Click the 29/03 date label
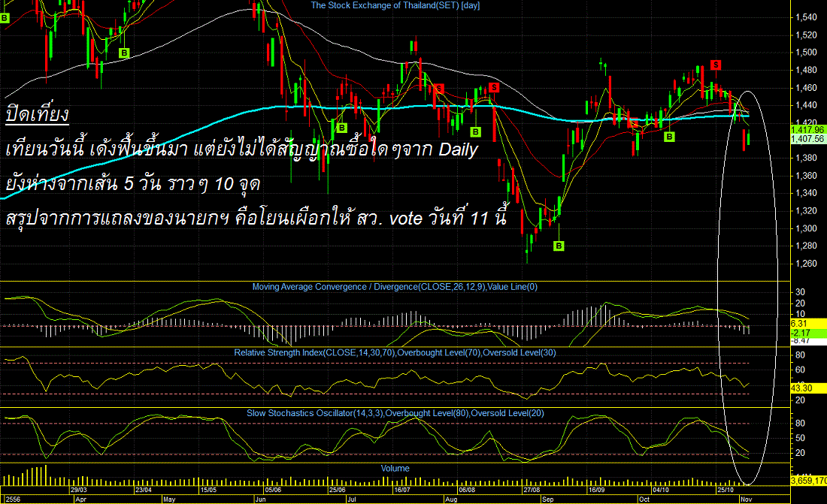 click(79, 490)
